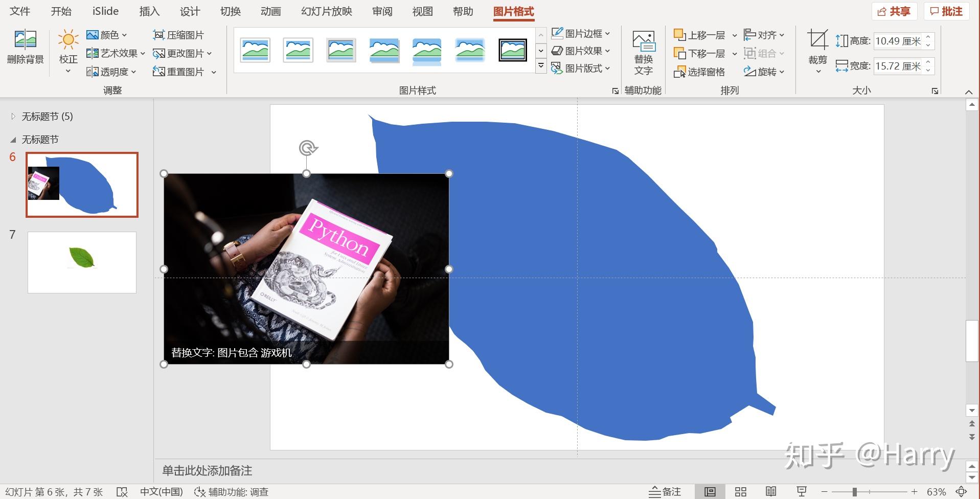Open the Crop dropdown arrow
Image resolution: width=980 pixels, height=499 pixels.
pos(818,72)
